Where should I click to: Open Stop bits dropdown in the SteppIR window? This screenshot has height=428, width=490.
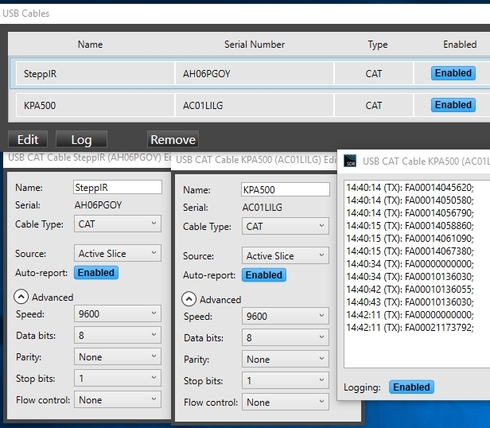tap(118, 378)
